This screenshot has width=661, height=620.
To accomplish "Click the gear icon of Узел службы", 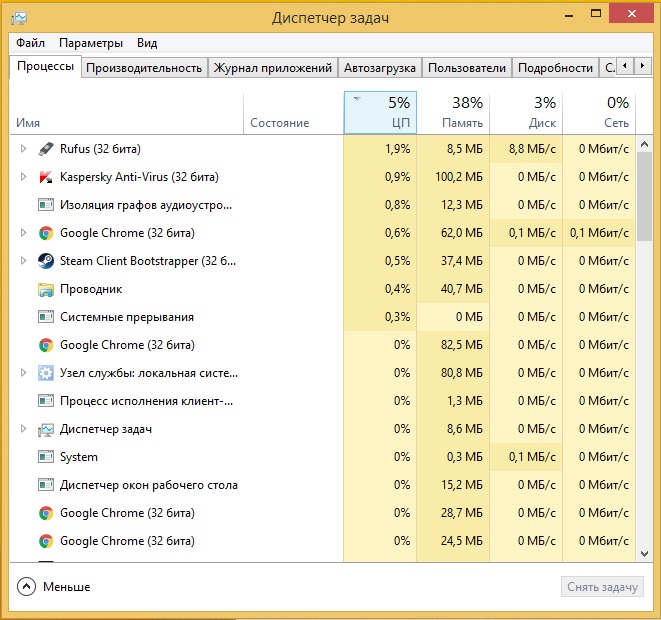I will (x=46, y=373).
